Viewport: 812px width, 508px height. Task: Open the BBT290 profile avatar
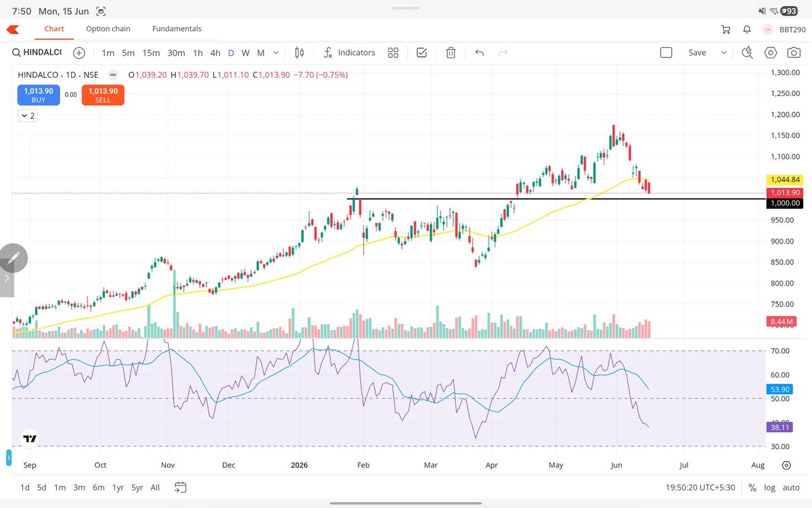tap(768, 29)
